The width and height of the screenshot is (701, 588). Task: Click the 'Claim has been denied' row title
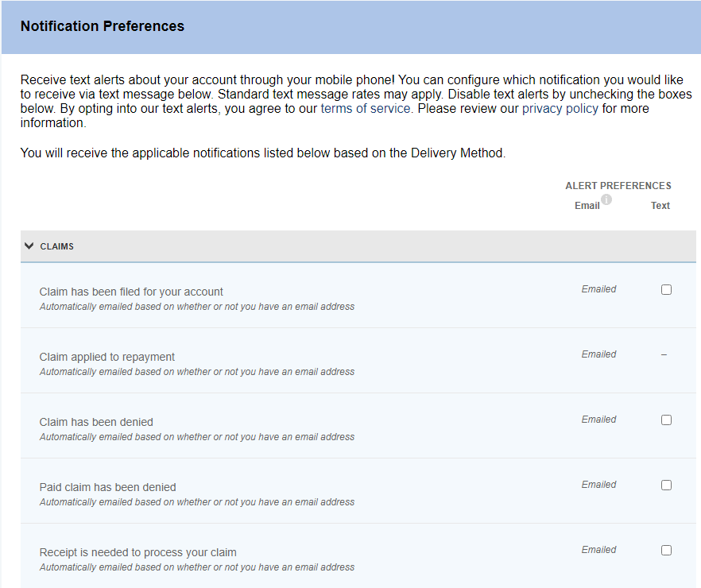click(x=96, y=422)
